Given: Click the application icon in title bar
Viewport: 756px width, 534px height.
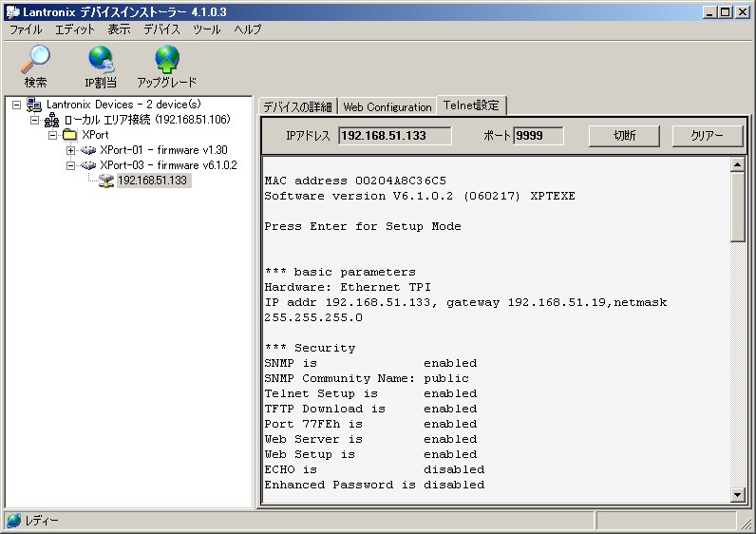Looking at the screenshot, I should pos(12,12).
